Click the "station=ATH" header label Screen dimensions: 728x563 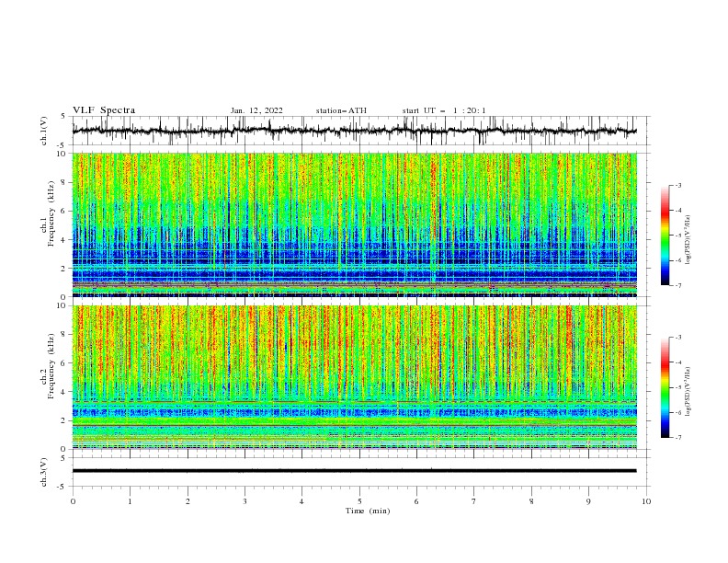[341, 110]
